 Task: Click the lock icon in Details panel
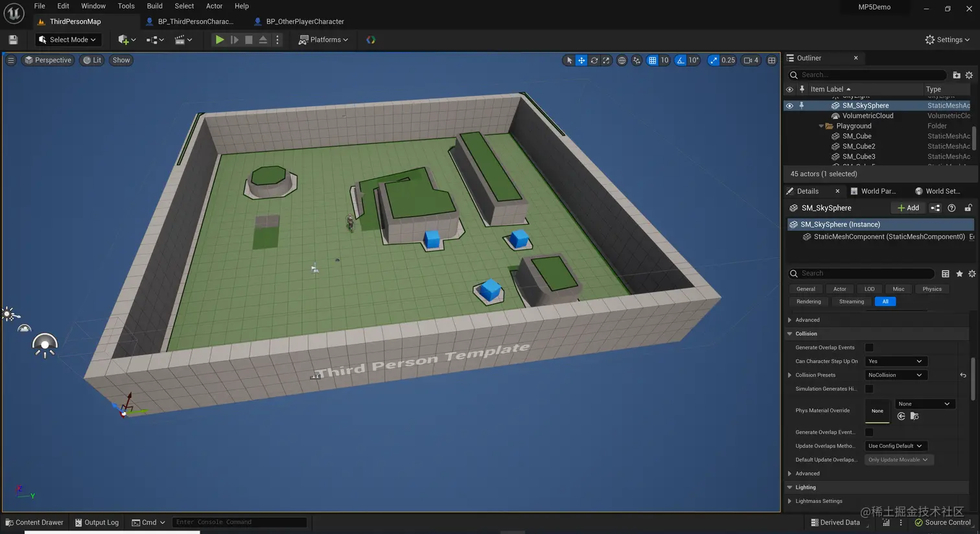click(x=968, y=208)
